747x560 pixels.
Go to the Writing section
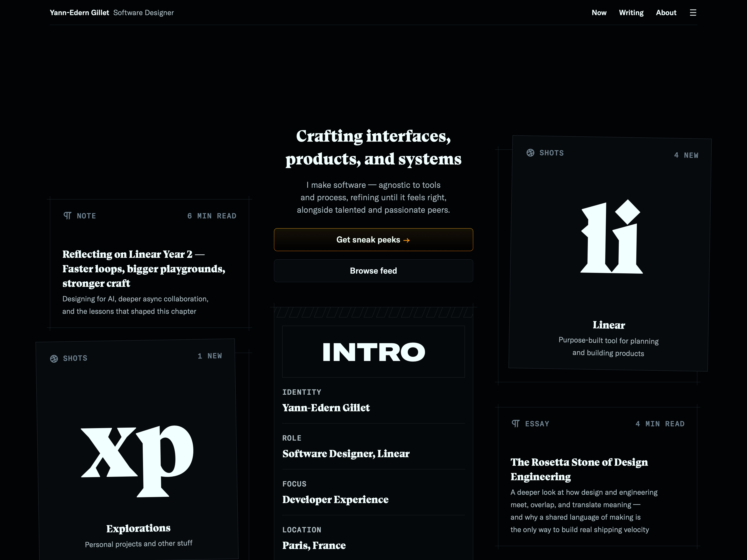click(x=631, y=13)
